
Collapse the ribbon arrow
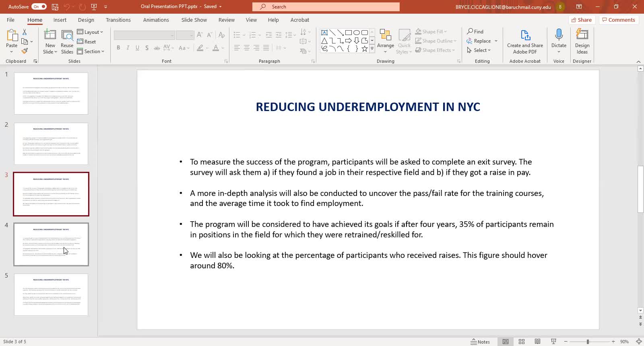638,62
